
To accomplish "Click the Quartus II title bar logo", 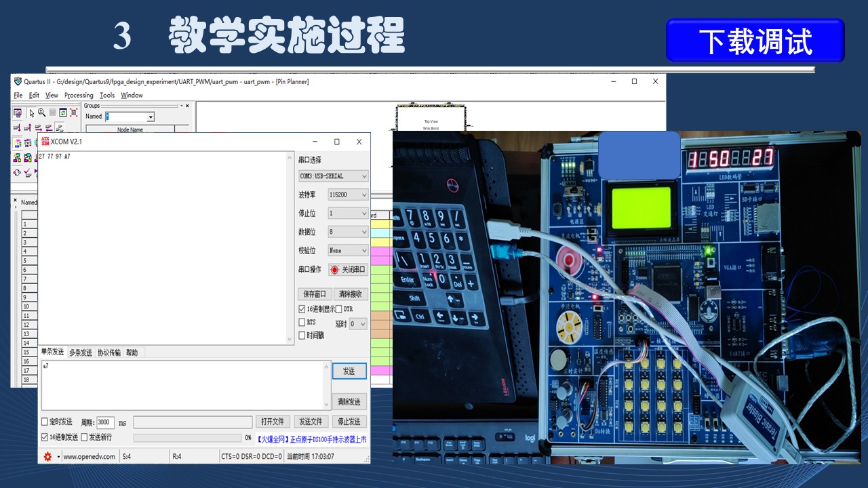I will 18,81.
